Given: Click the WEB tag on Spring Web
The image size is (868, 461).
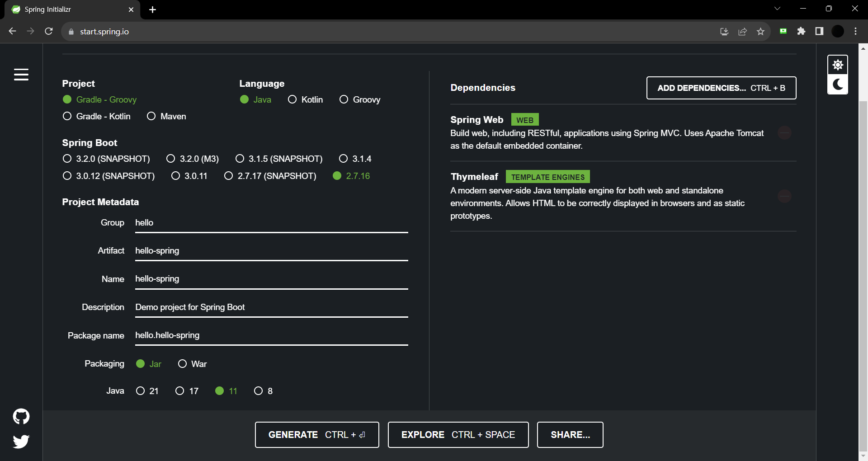Looking at the screenshot, I should coord(525,120).
